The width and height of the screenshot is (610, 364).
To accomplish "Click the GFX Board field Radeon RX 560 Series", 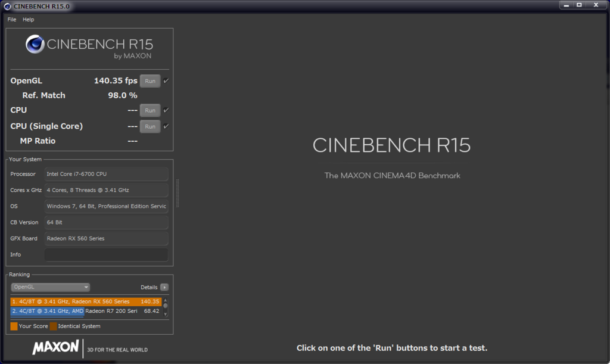I will 106,238.
